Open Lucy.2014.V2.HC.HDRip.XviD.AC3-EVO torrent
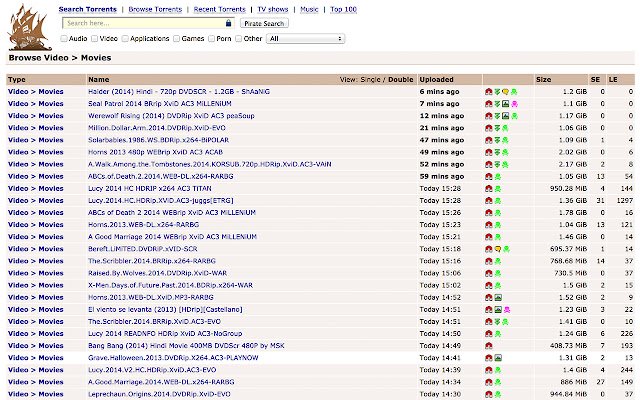640x400 pixels. click(152, 370)
